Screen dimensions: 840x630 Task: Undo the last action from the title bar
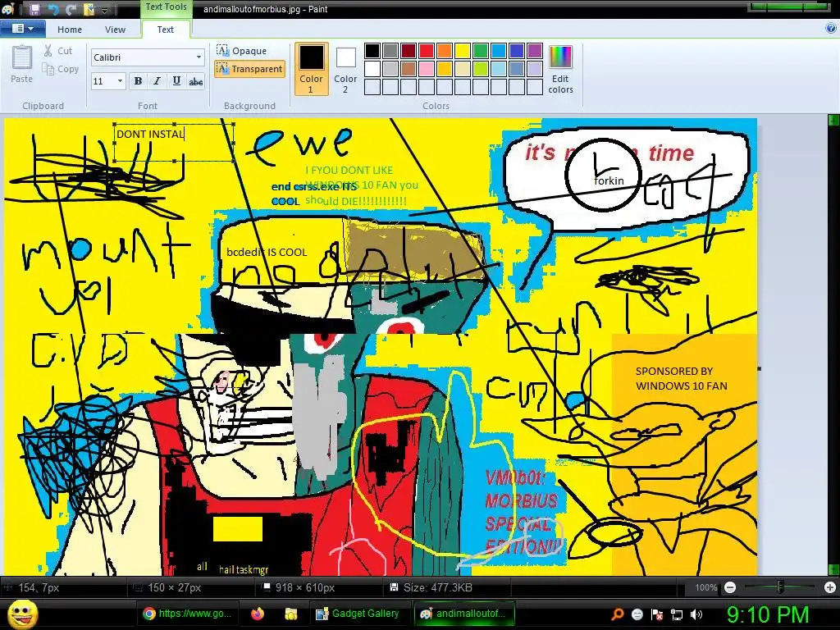click(x=52, y=9)
